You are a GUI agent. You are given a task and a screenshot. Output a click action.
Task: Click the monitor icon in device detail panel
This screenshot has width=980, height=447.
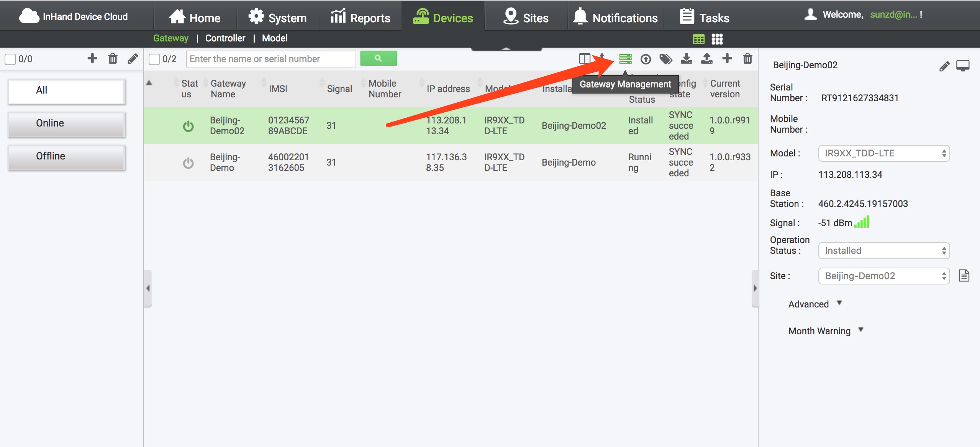(x=962, y=66)
